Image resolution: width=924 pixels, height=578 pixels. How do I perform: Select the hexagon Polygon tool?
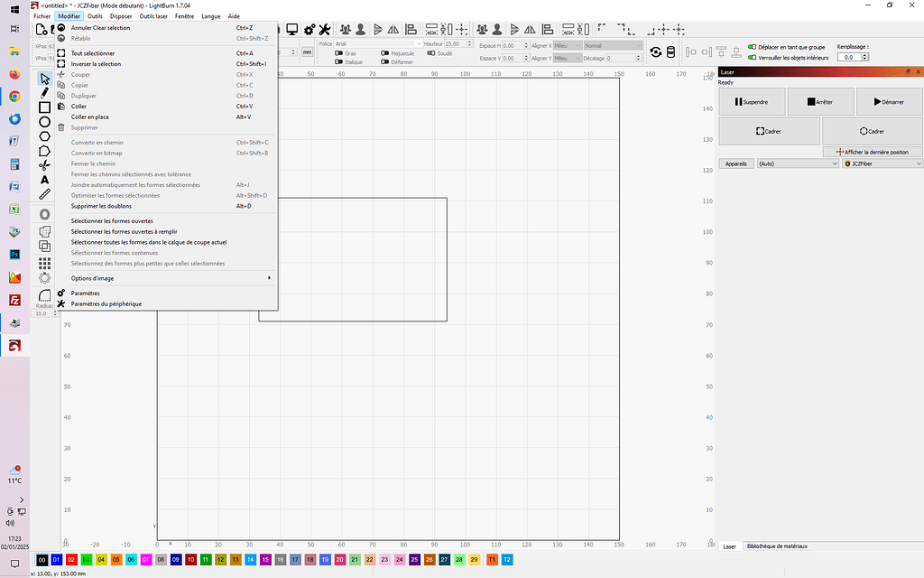45,136
